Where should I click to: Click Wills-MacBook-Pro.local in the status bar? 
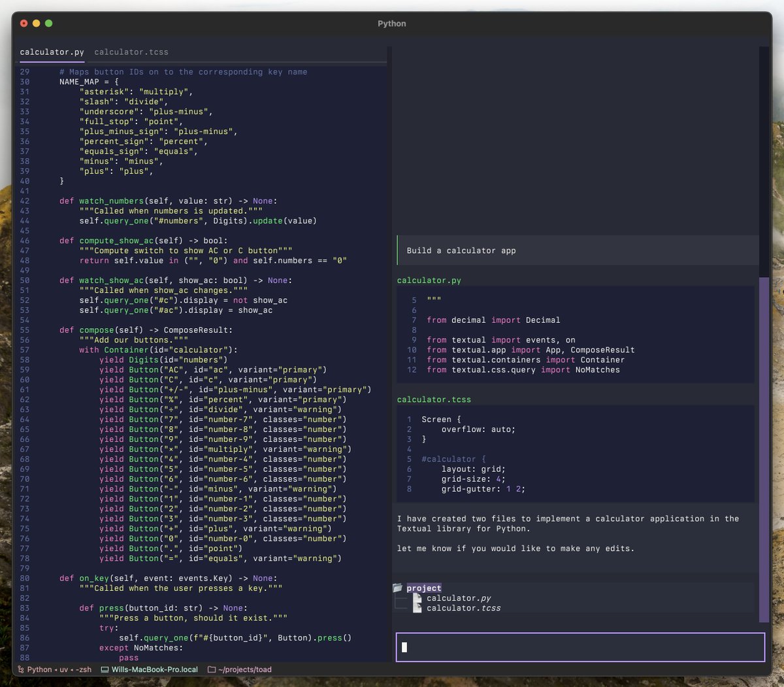[155, 669]
